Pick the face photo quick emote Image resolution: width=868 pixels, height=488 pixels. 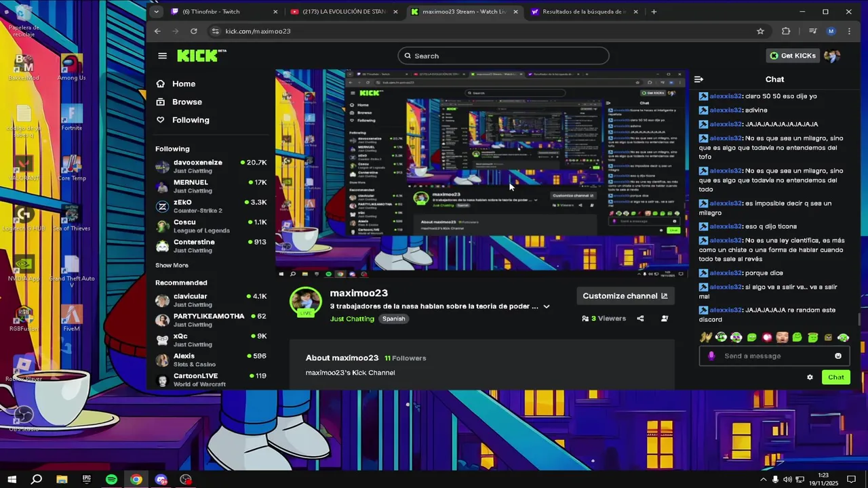pyautogui.click(x=782, y=337)
